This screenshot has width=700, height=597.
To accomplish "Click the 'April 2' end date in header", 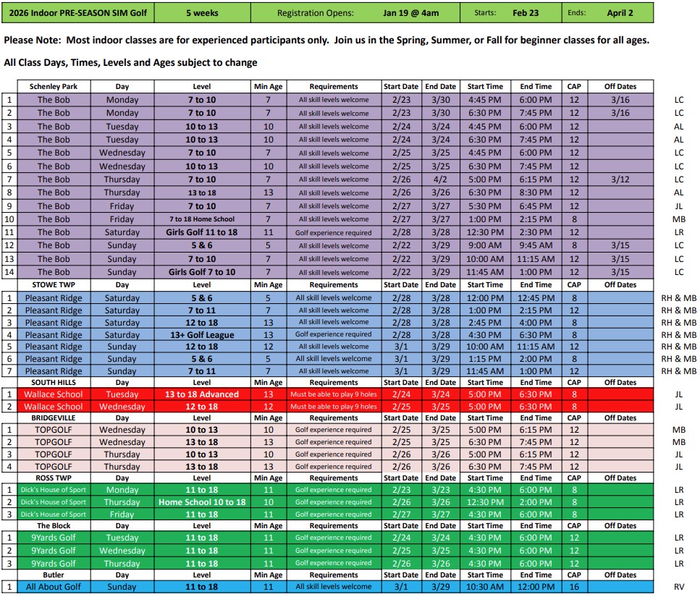I will [x=620, y=13].
